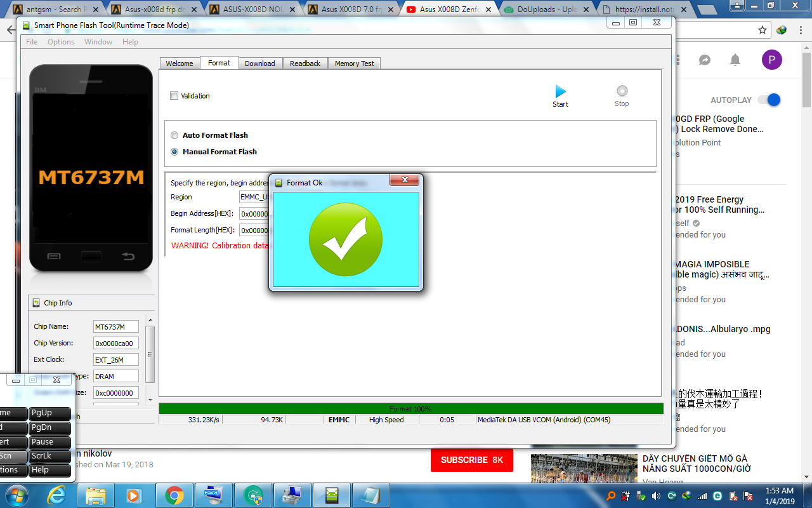
Task: Launch Internet Explorer from taskbar
Action: click(x=56, y=495)
